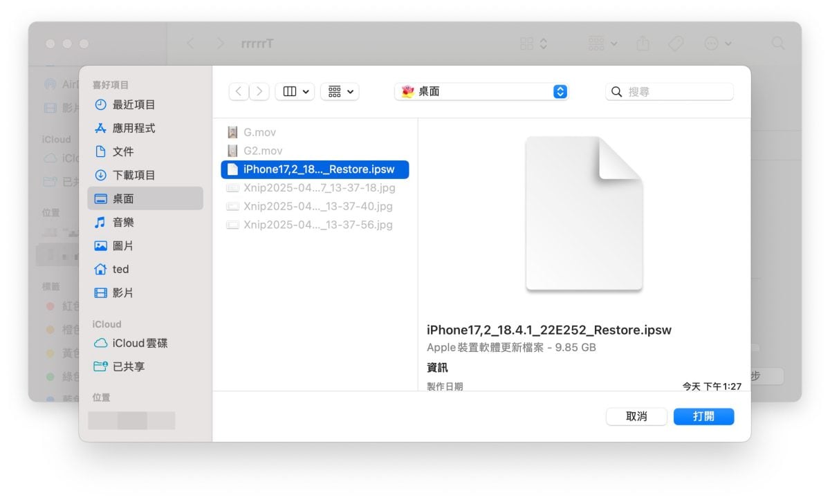Go to 文件 folder in sidebar
Image resolution: width=830 pixels, height=504 pixels.
123,151
